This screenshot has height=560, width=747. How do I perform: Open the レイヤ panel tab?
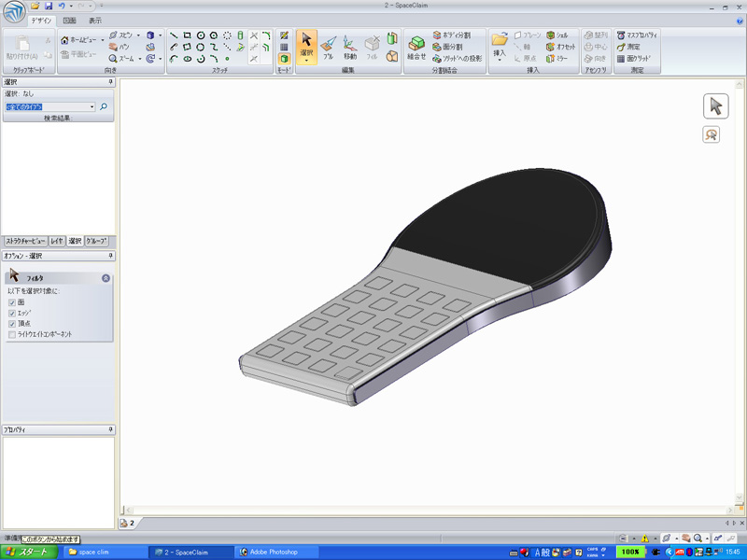(x=57, y=241)
